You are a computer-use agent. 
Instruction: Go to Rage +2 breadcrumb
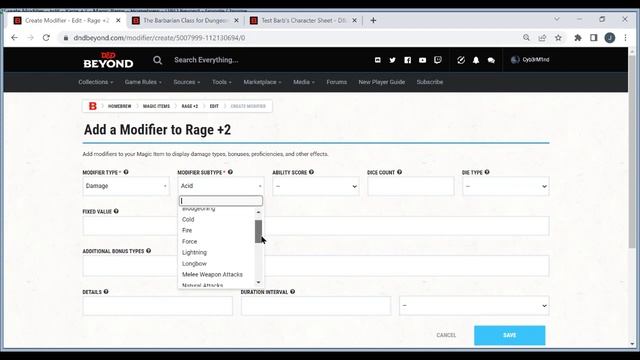[x=190, y=106]
